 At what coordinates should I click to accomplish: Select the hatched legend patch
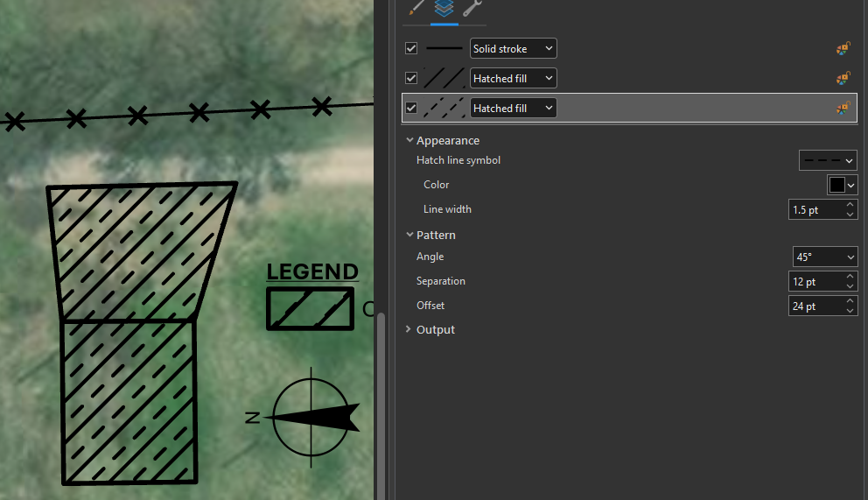coord(310,308)
